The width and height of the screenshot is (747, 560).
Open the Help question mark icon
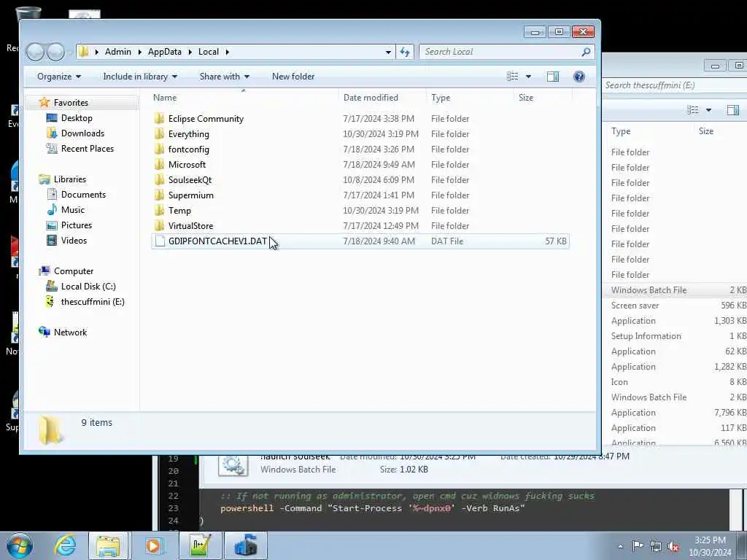(578, 77)
